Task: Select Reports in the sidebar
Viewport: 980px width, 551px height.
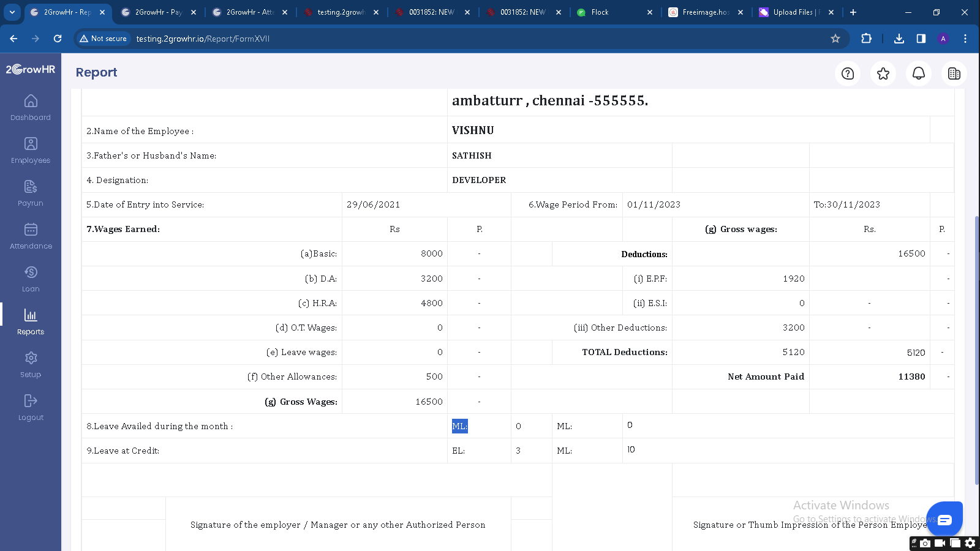Action: tap(31, 322)
